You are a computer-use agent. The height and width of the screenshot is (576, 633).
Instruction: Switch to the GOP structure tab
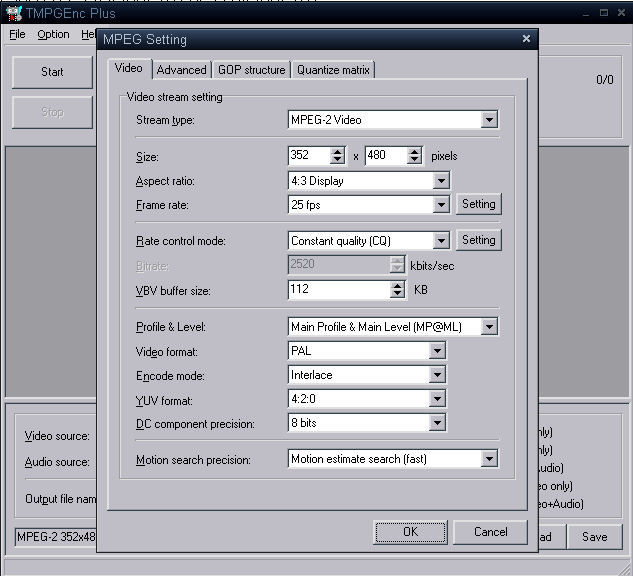tap(252, 70)
